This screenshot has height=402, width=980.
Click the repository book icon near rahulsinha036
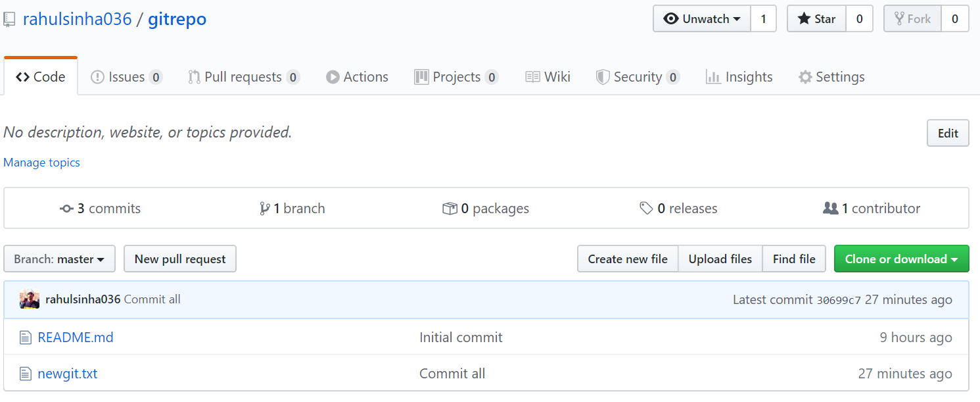9,18
